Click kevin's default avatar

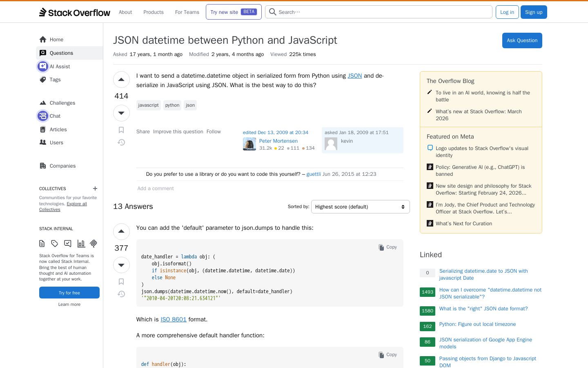(x=331, y=144)
